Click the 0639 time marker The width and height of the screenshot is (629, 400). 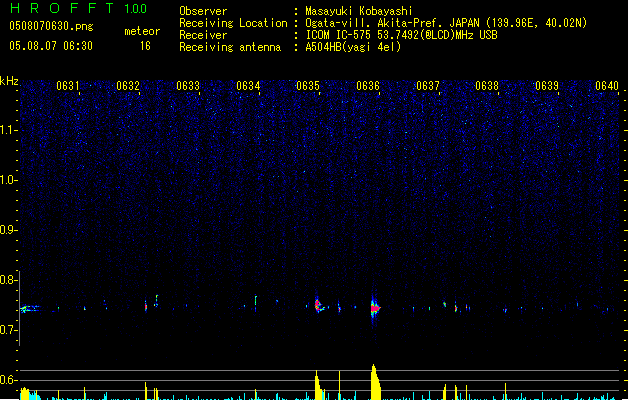(547, 86)
